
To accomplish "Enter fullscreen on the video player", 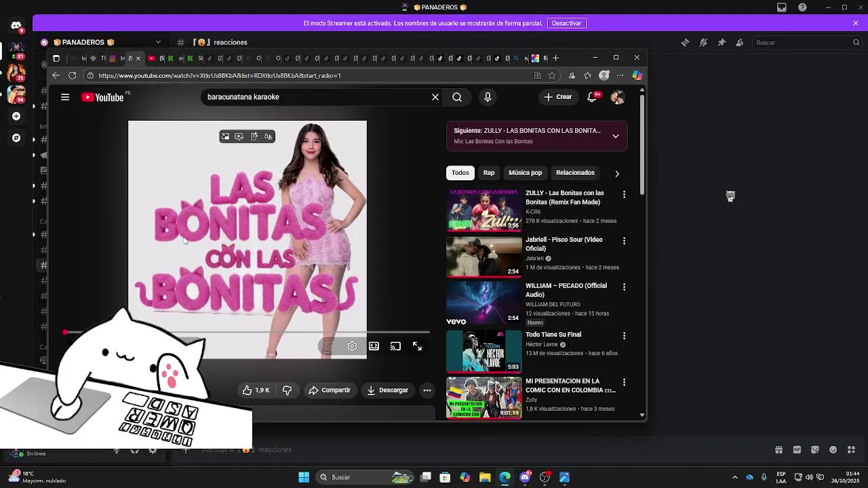I will (x=417, y=346).
